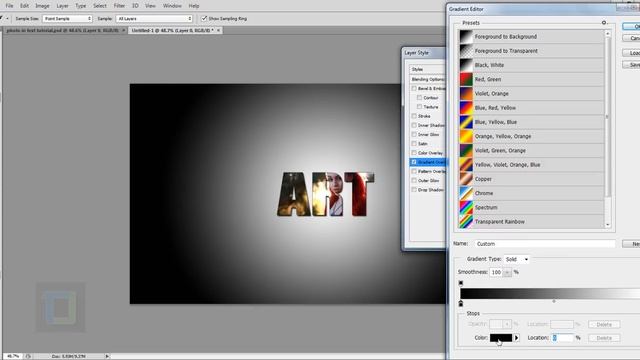Choose the Red, Green gradient preset

point(531,79)
